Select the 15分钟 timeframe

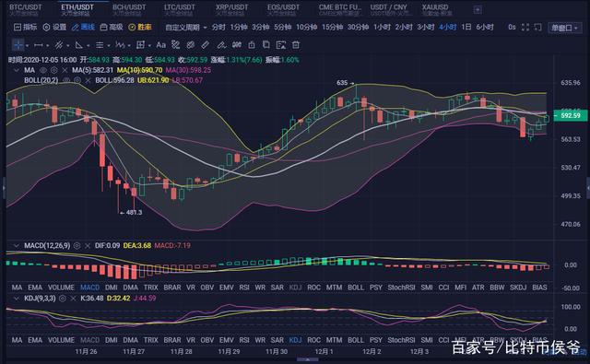pos(332,27)
